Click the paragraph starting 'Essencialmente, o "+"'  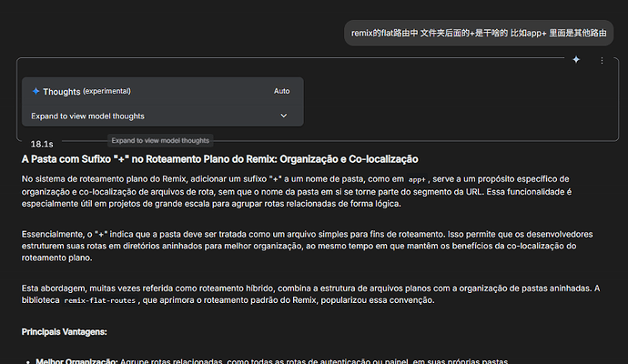tap(308, 246)
